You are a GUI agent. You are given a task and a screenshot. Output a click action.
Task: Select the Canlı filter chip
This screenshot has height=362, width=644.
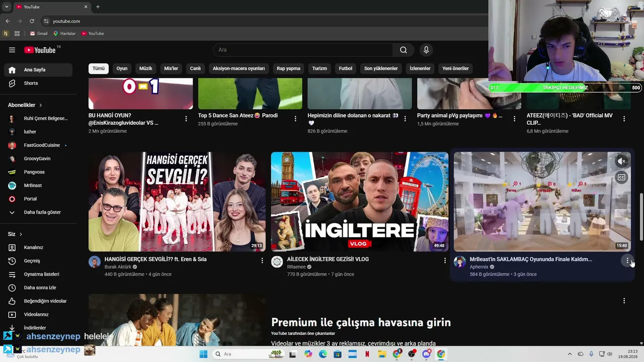(x=195, y=68)
